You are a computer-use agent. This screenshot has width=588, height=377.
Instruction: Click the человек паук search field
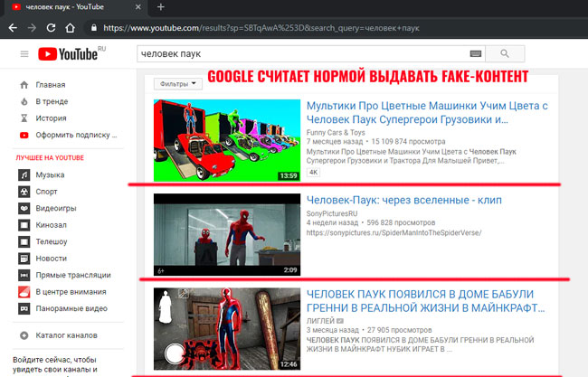303,54
